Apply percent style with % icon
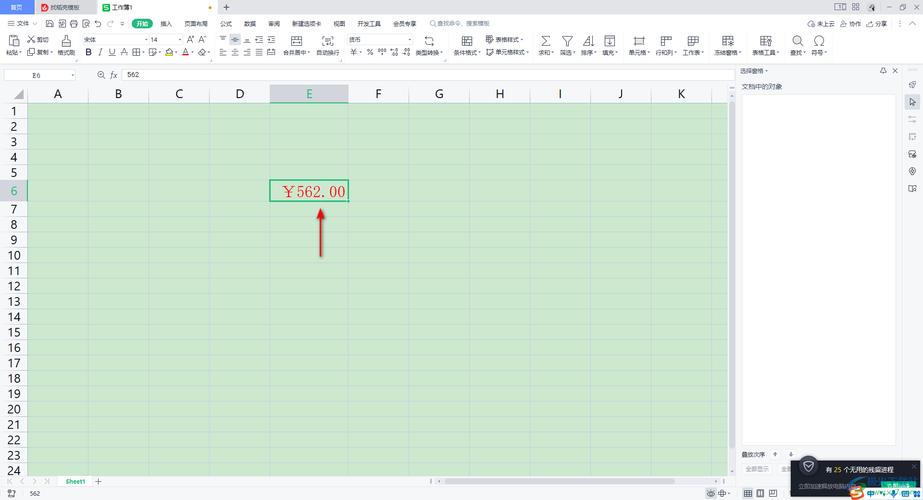The width and height of the screenshot is (923, 500). pyautogui.click(x=370, y=52)
